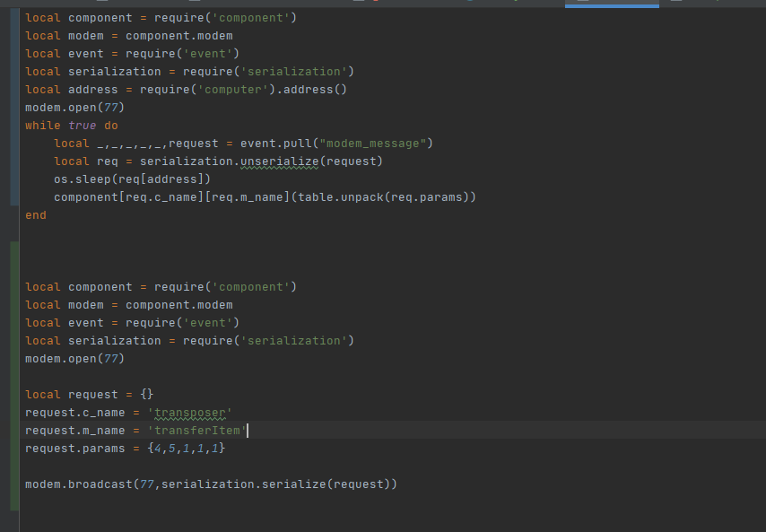Click the green added-lines gutter marker
Image resolution: width=766 pixels, height=532 pixels.
(14, 376)
